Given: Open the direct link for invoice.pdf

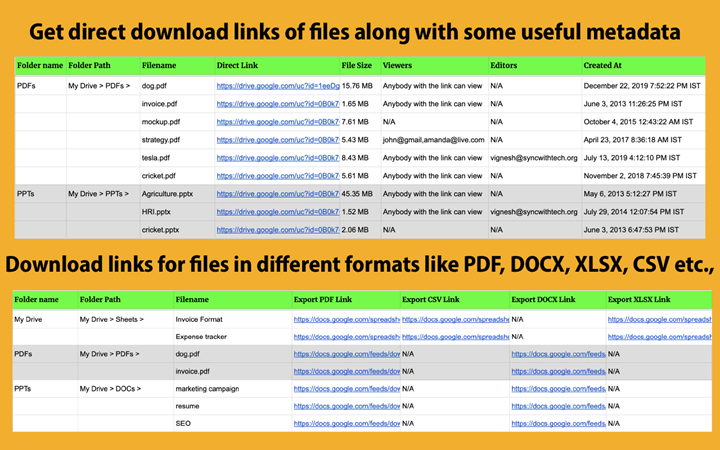Looking at the screenshot, I should coord(278,104).
